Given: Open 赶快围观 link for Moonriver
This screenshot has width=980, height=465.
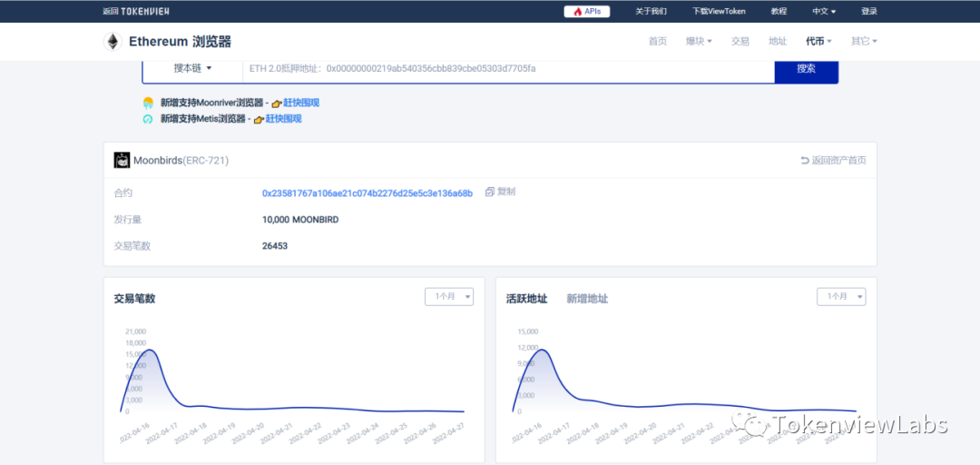Looking at the screenshot, I should (301, 103).
